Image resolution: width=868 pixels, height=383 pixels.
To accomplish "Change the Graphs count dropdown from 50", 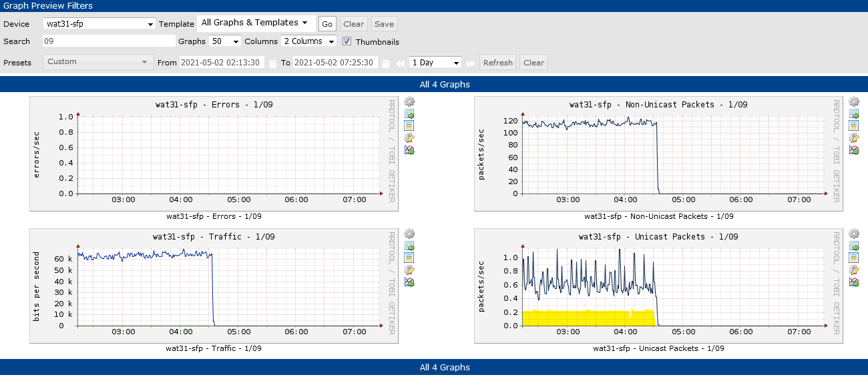I will pyautogui.click(x=225, y=41).
